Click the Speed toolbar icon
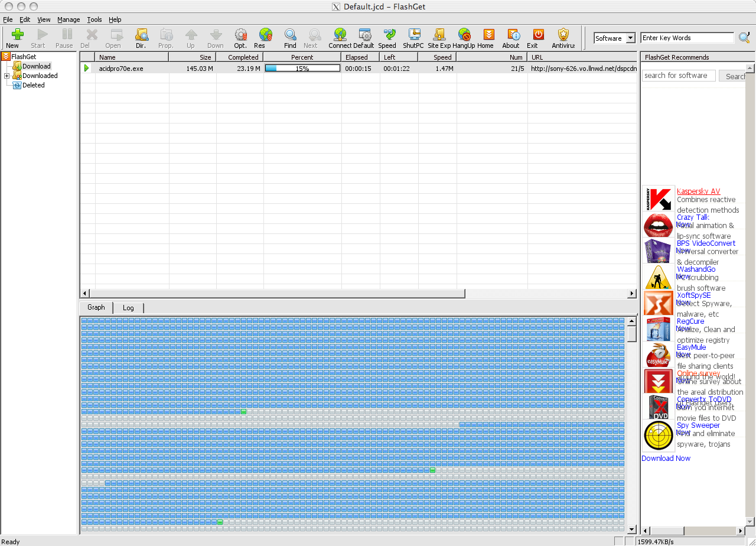Screen dimensions: 756x546 pos(387,35)
